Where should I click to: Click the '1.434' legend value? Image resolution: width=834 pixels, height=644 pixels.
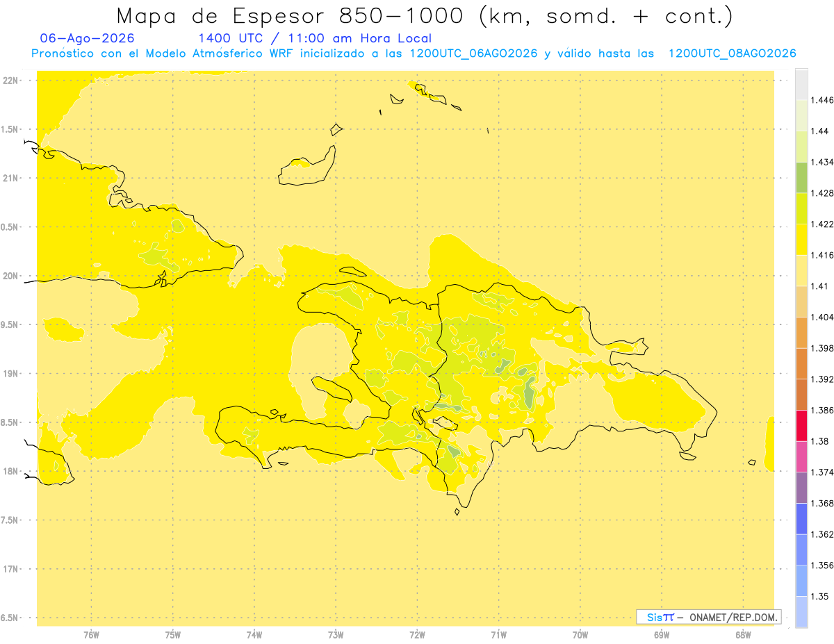click(x=821, y=162)
